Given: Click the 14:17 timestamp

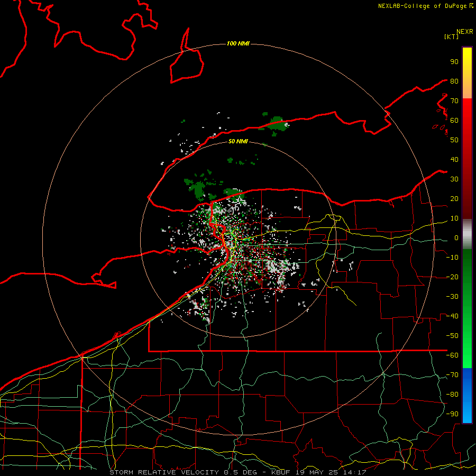Looking at the screenshot, I should (x=355, y=472).
